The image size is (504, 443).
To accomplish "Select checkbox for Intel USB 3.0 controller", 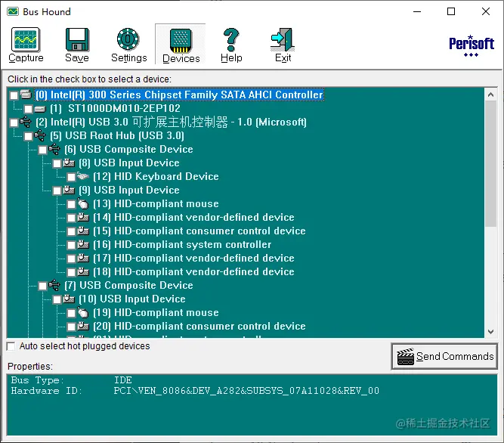I will pyautogui.click(x=14, y=122).
